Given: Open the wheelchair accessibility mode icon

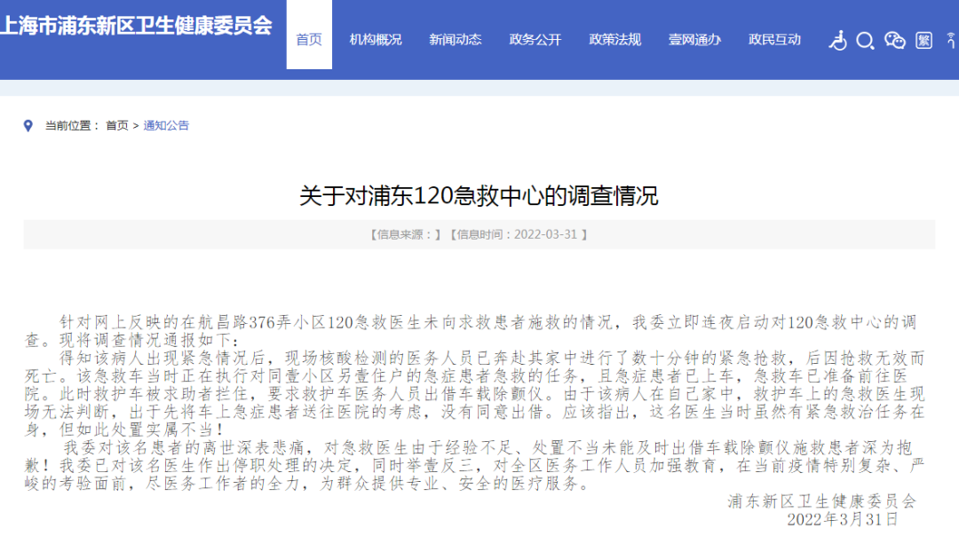Looking at the screenshot, I should tap(837, 40).
